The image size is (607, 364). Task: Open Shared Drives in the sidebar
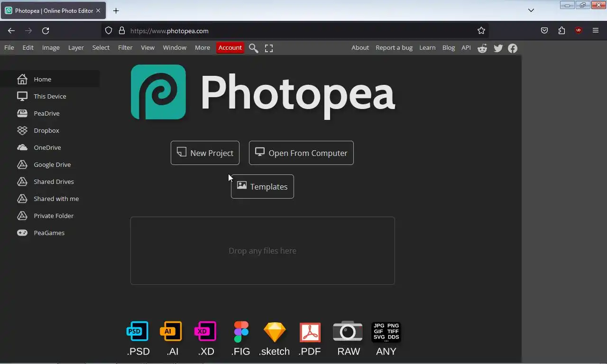tap(50, 182)
